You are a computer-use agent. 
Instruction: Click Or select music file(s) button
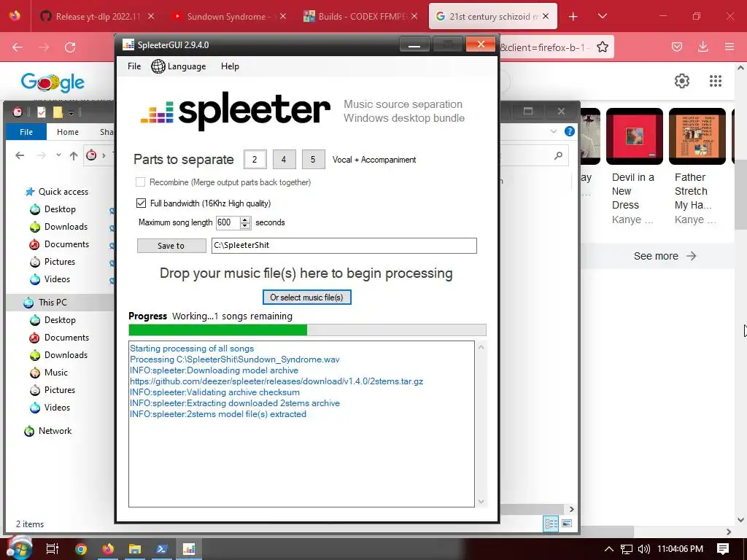[307, 297]
